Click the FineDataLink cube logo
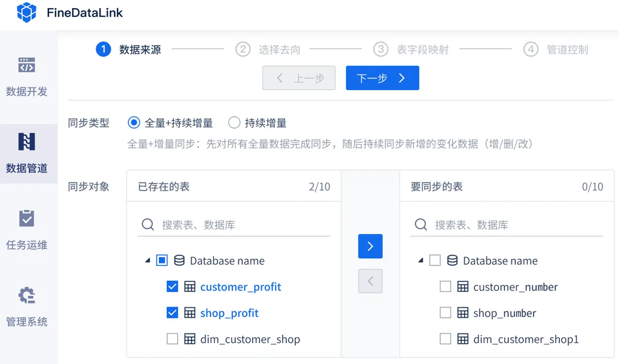619x364 pixels. click(26, 12)
